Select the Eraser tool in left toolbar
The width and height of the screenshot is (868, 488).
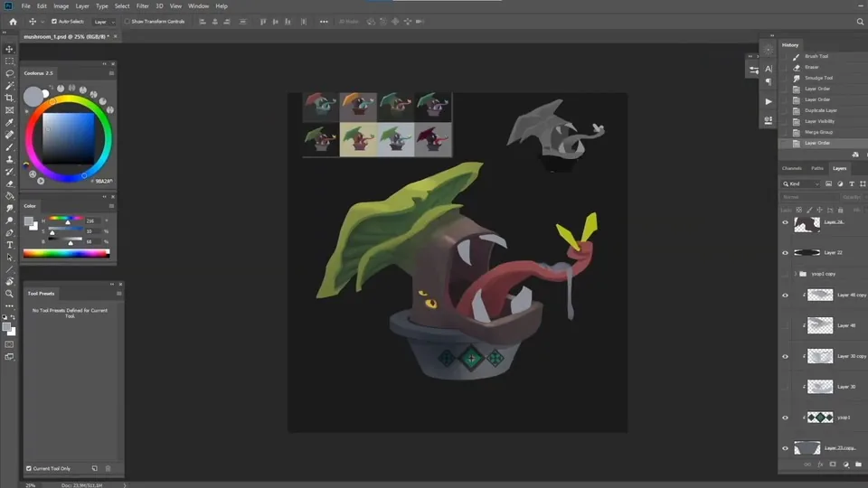tap(9, 183)
